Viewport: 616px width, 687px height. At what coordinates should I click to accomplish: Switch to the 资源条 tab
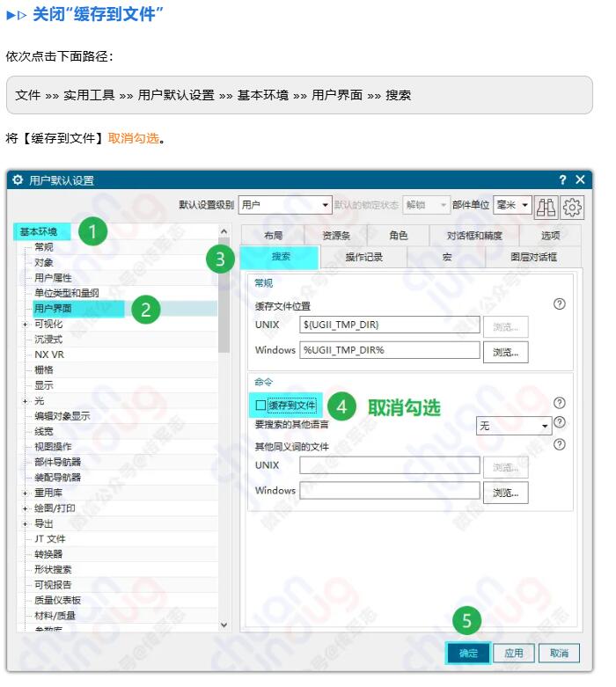tap(336, 236)
